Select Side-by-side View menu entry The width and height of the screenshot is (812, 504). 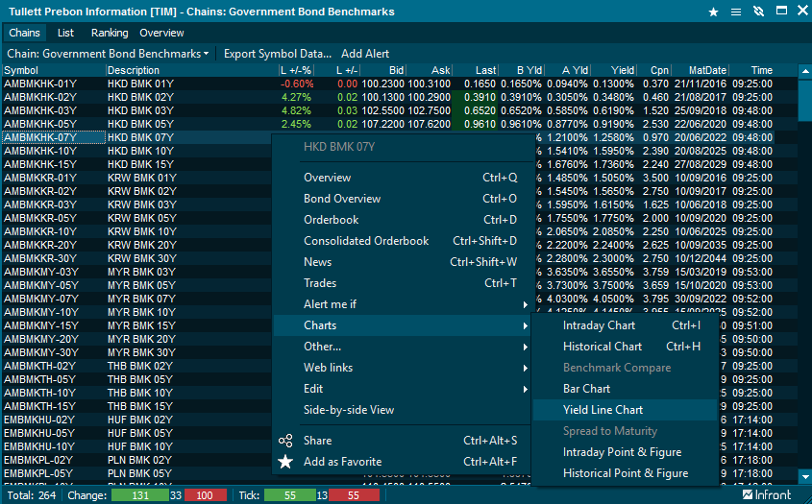(x=403, y=410)
